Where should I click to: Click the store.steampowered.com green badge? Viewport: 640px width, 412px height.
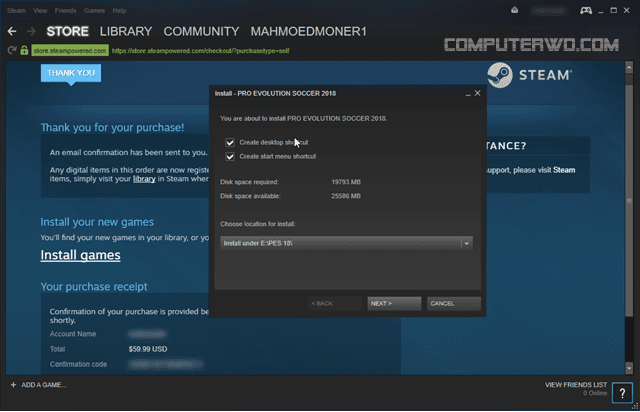(70, 51)
